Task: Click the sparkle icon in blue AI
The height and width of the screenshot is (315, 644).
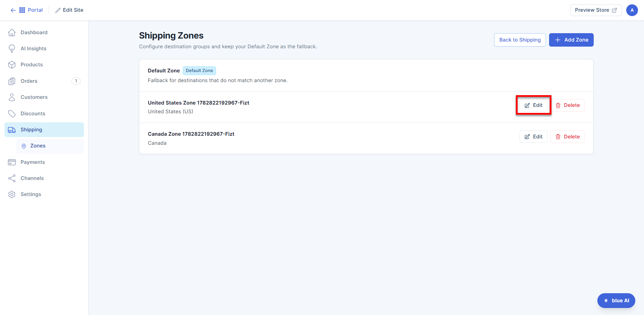Action: (606, 301)
